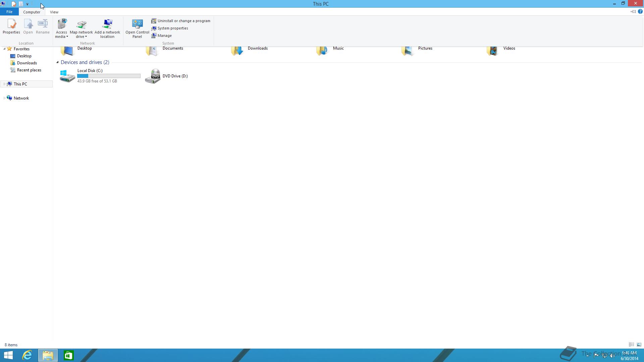Open the File menu tab
The width and height of the screenshot is (644, 362).
(9, 12)
